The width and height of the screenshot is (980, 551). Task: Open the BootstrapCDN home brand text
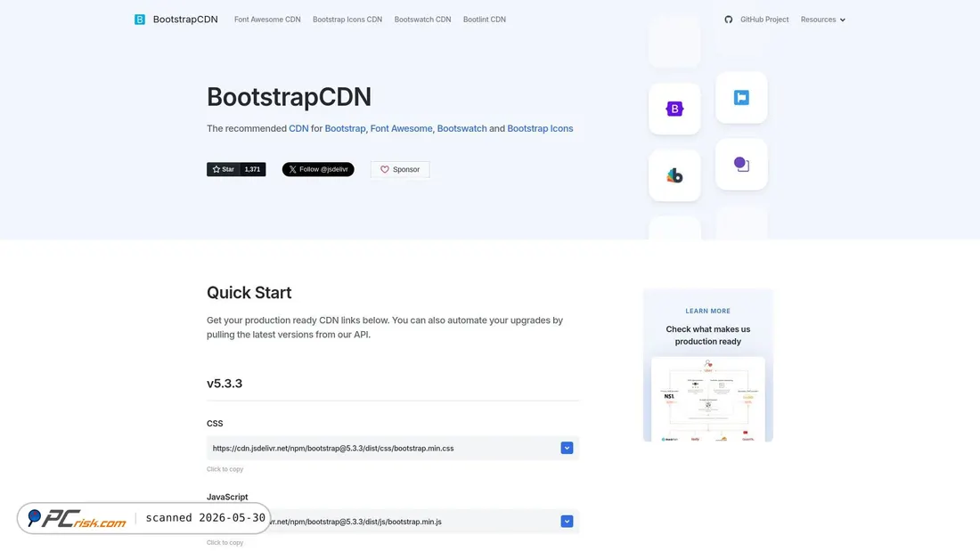(185, 20)
